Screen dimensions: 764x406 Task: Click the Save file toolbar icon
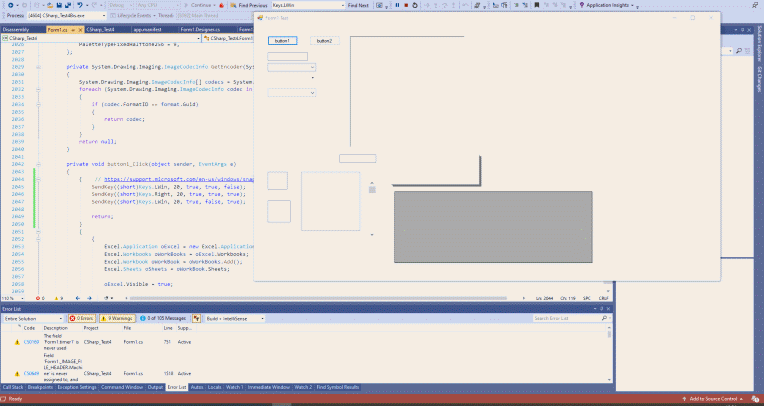59,5
